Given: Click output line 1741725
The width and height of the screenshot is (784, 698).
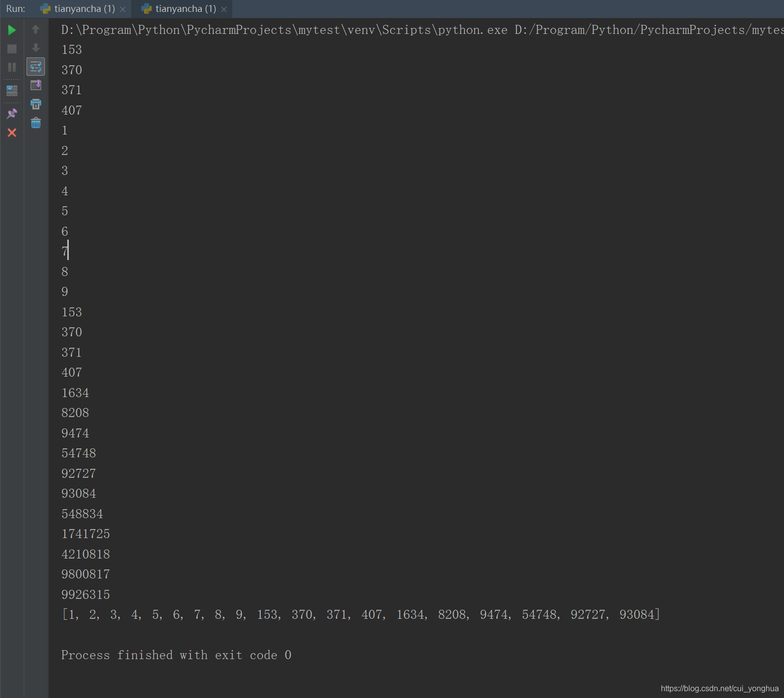Looking at the screenshot, I should click(x=86, y=534).
